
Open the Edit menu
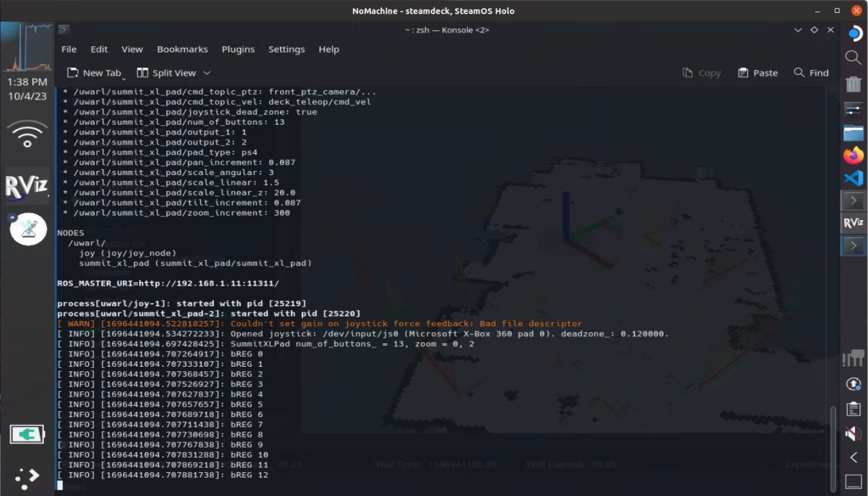tap(99, 50)
